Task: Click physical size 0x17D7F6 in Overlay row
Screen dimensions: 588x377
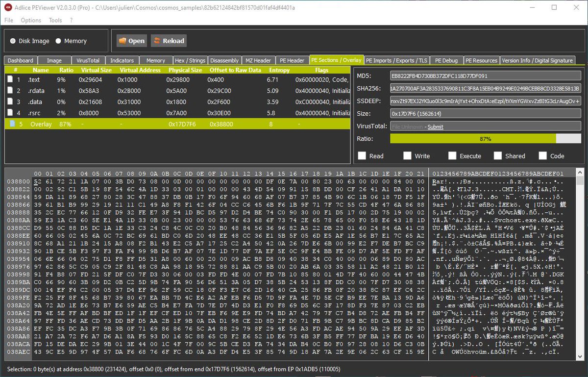Action: tap(181, 125)
